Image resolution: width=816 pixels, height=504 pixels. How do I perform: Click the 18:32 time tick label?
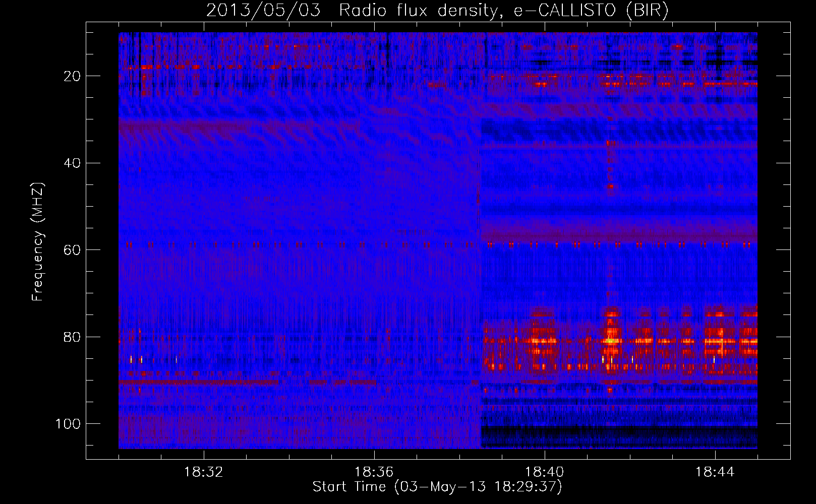204,472
